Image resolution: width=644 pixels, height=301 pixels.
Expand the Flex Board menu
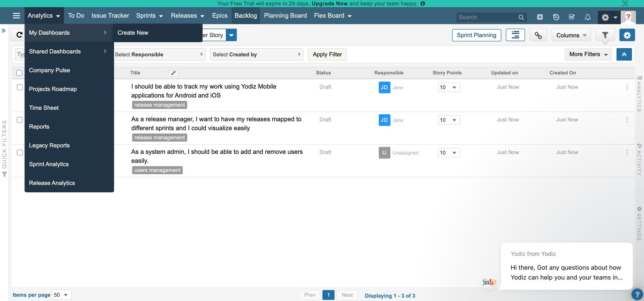(x=333, y=16)
